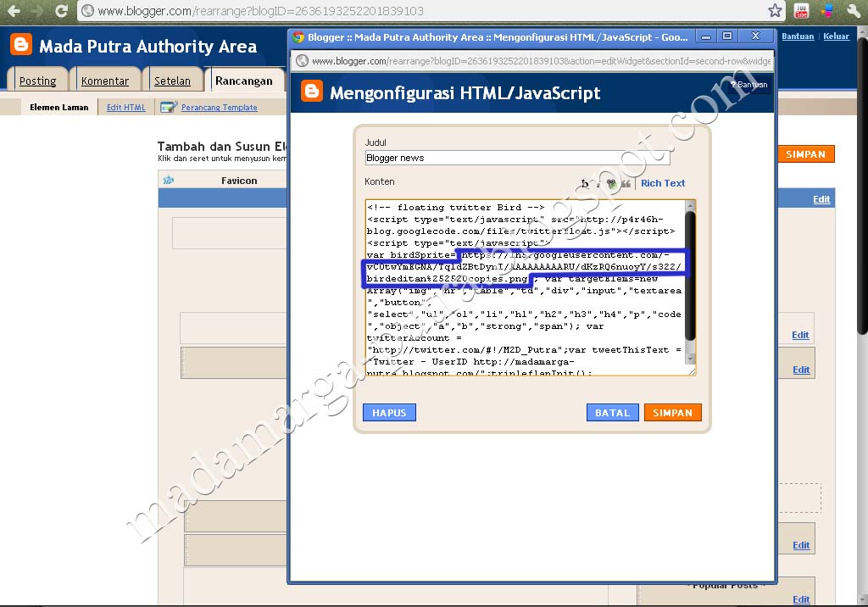Open the YouTube extension icon
This screenshot has width=868, height=607.
(801, 10)
